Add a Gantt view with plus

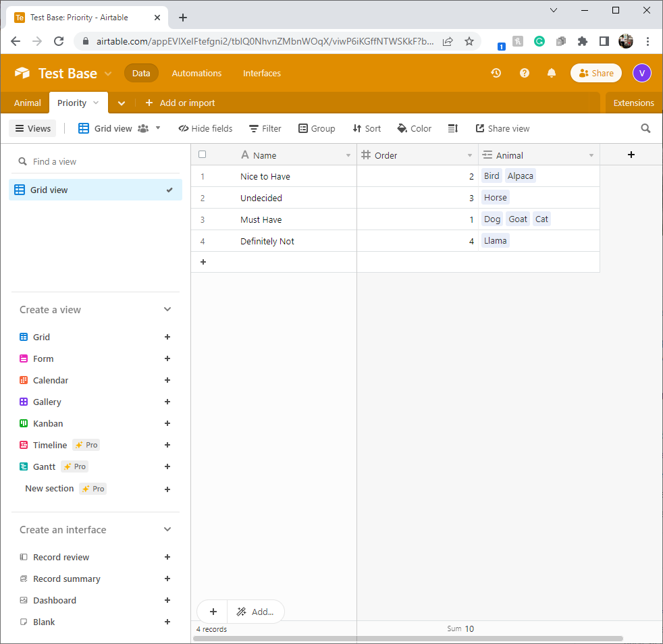167,466
